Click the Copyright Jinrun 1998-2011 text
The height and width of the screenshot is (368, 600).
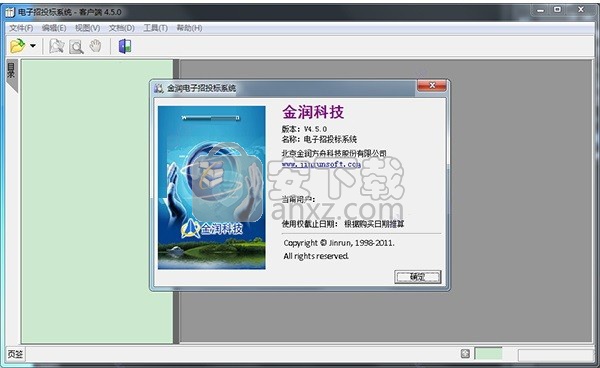click(339, 243)
